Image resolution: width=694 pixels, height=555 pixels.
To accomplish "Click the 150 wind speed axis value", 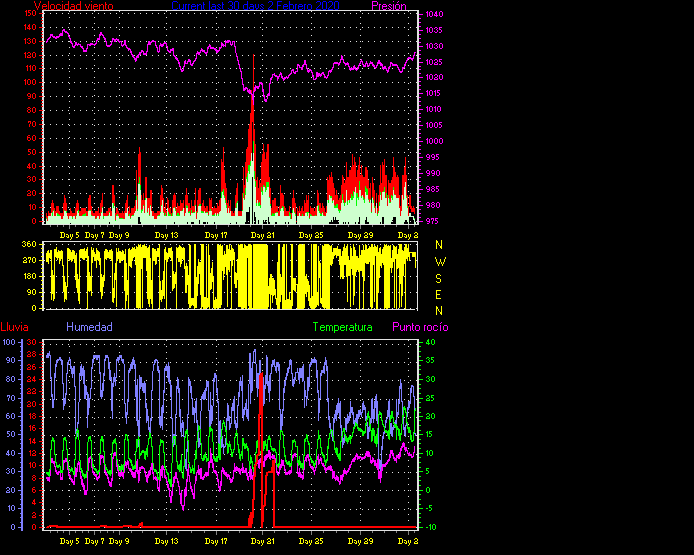I will point(30,13).
